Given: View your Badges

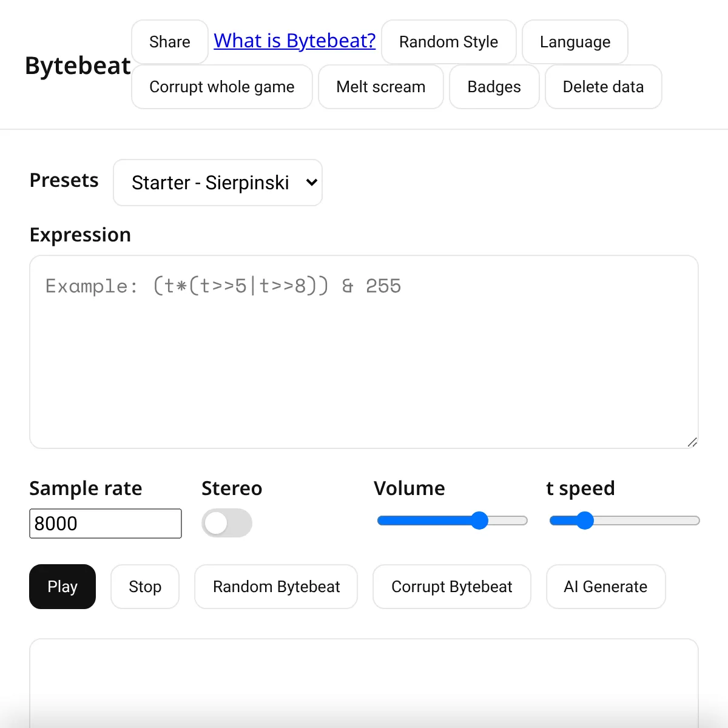Looking at the screenshot, I should [494, 87].
